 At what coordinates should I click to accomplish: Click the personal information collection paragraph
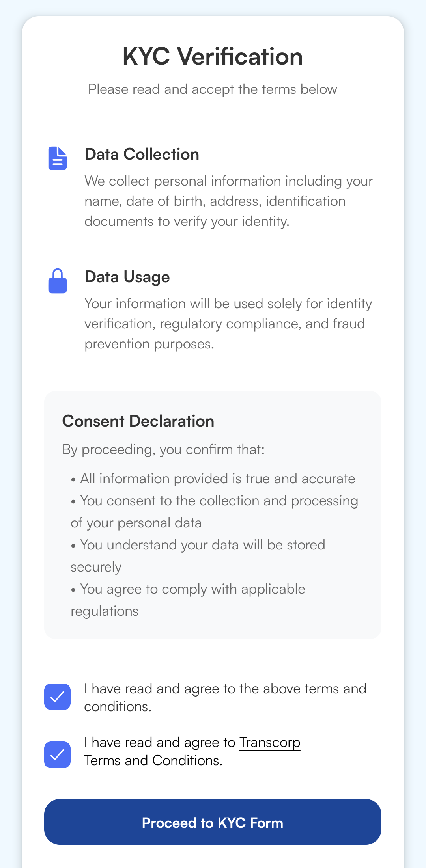tap(228, 201)
